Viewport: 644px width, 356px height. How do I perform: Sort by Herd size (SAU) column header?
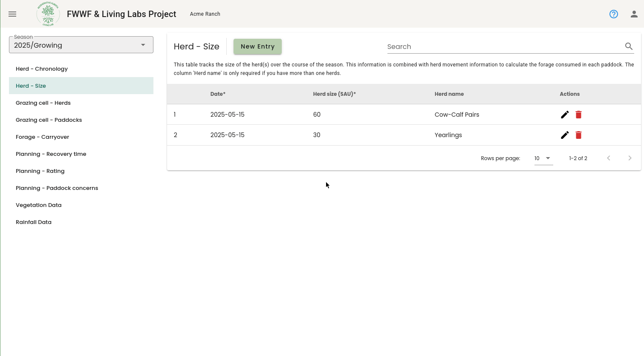pyautogui.click(x=334, y=94)
